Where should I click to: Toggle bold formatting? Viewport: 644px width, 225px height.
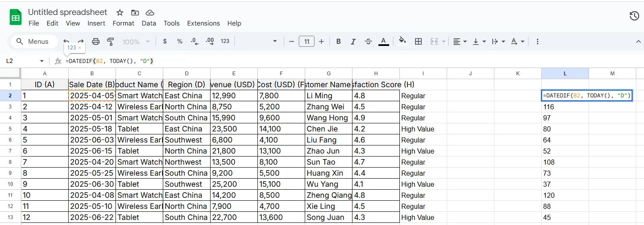click(x=338, y=41)
